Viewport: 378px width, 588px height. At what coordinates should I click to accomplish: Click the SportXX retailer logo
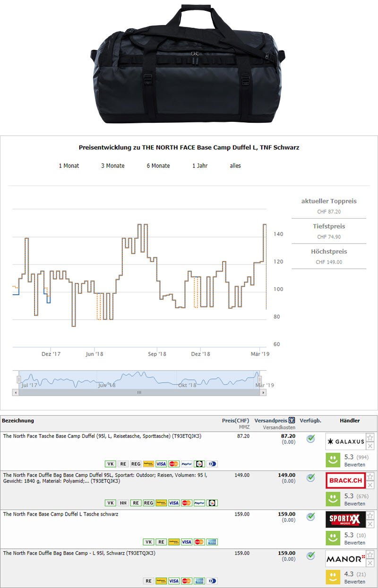[345, 520]
